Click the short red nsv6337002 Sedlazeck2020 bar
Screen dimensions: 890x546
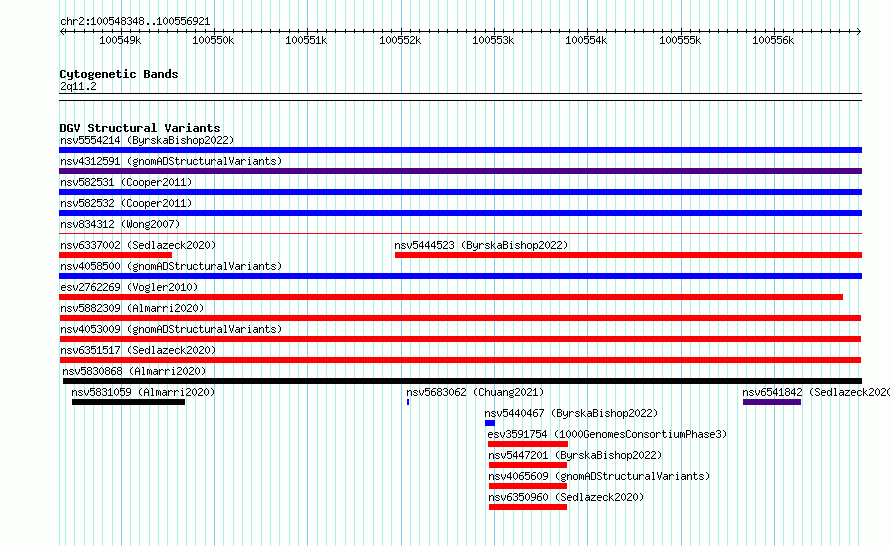click(115, 255)
